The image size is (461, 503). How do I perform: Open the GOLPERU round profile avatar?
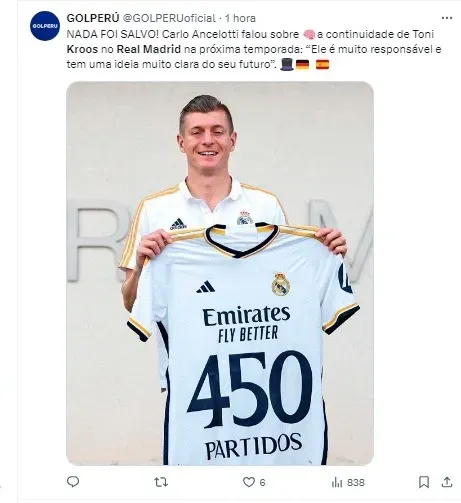coord(45,26)
